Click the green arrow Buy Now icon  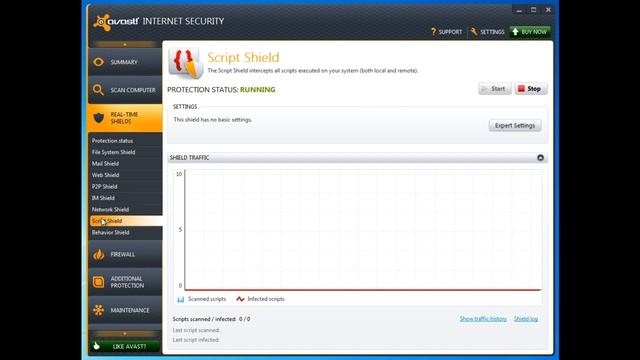pos(515,31)
